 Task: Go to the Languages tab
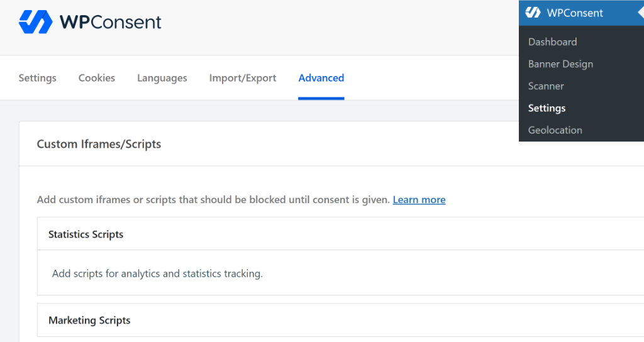tap(162, 78)
